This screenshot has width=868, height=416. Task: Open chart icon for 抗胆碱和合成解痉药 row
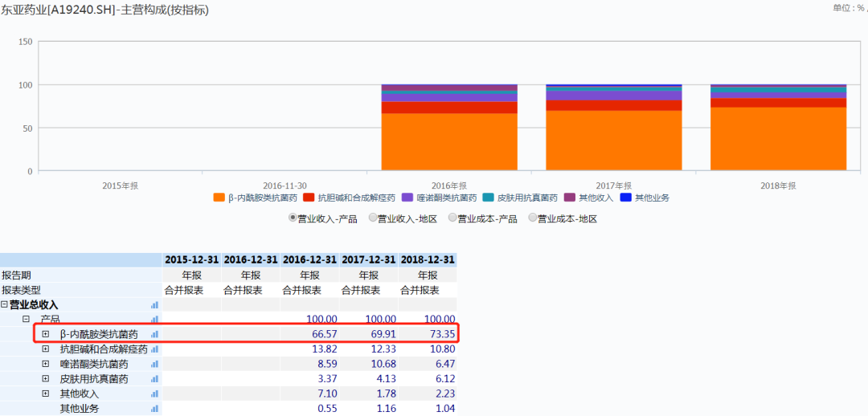click(154, 349)
